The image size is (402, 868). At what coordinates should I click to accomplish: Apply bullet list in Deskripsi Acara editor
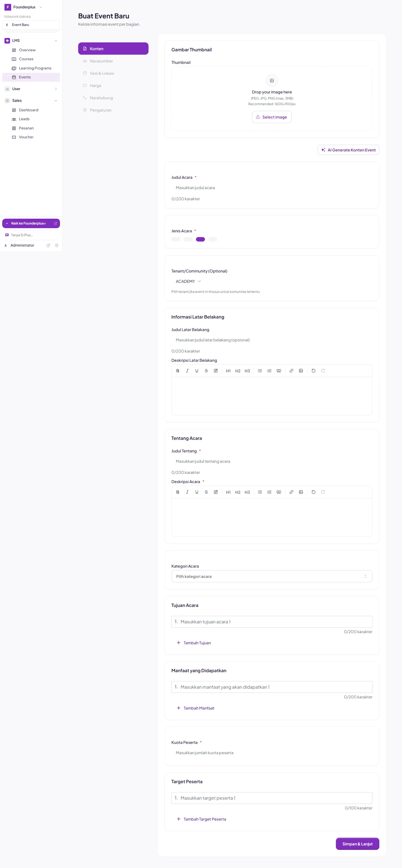click(260, 492)
